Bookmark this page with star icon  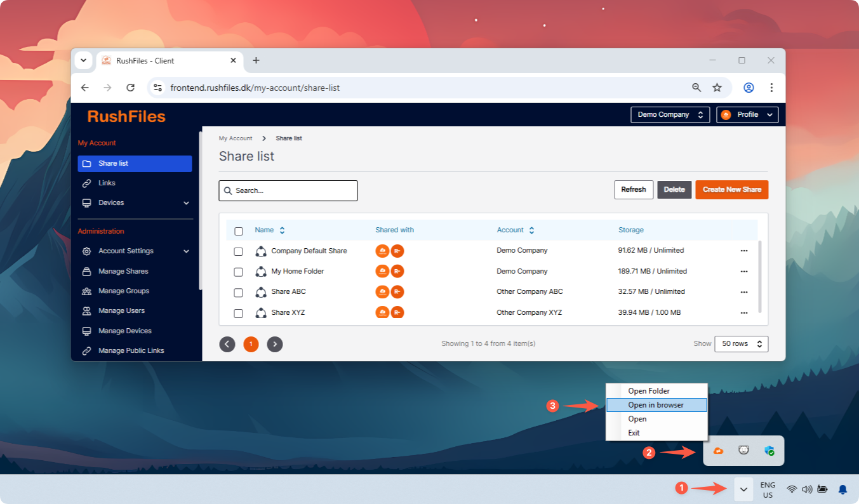[717, 88]
